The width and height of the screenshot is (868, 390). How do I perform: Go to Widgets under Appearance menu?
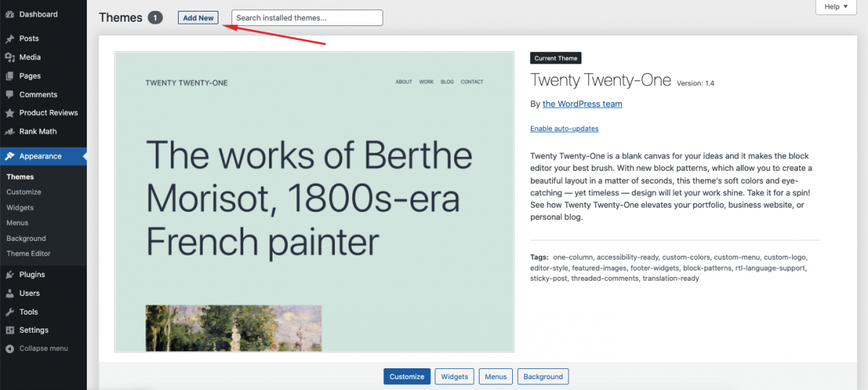20,208
